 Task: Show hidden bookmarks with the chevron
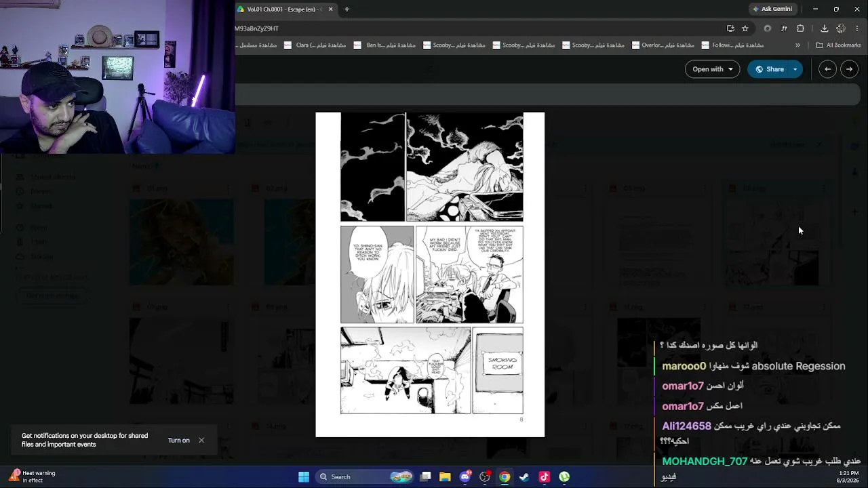coord(797,45)
